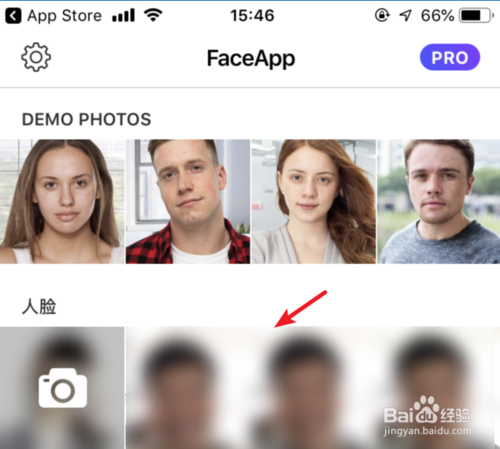Tap the PRO upgrade button
500x449 pixels.
pyautogui.click(x=450, y=57)
